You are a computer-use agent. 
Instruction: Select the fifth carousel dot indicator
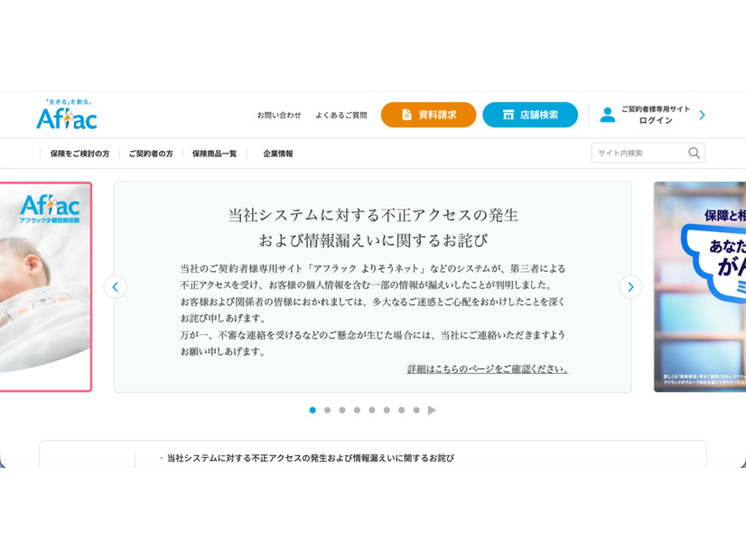click(372, 410)
